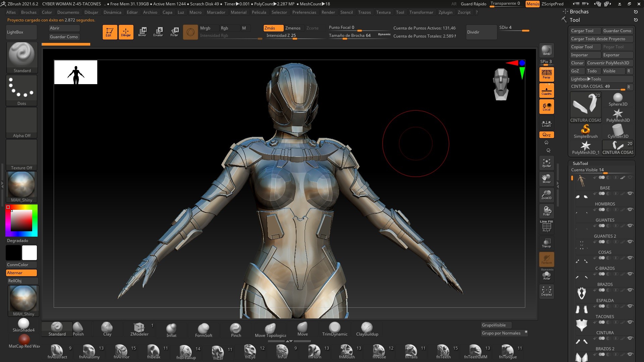Hide the HOMBROS subtool with eye icon
The image size is (644, 362).
point(630,193)
